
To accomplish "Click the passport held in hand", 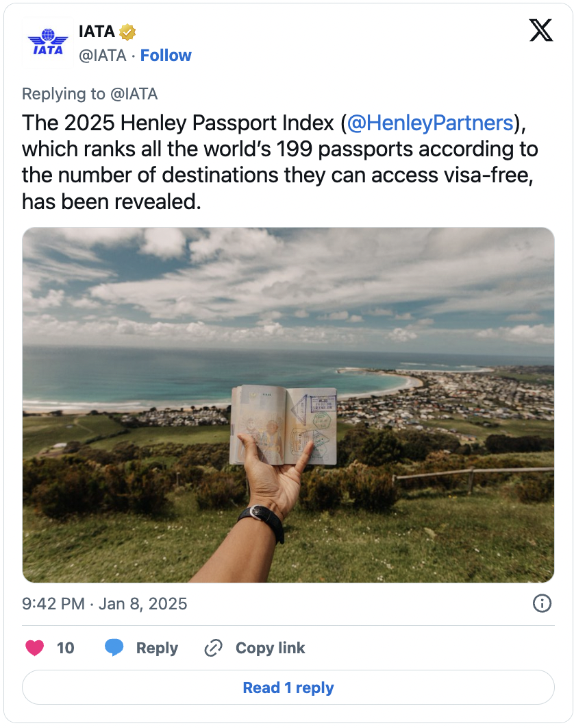I will coord(283,425).
